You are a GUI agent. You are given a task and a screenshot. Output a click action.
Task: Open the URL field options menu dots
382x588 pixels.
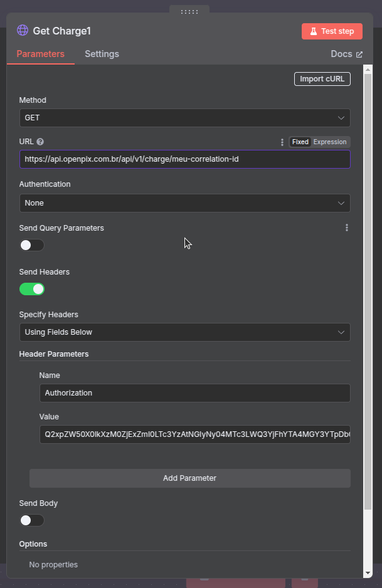point(282,142)
